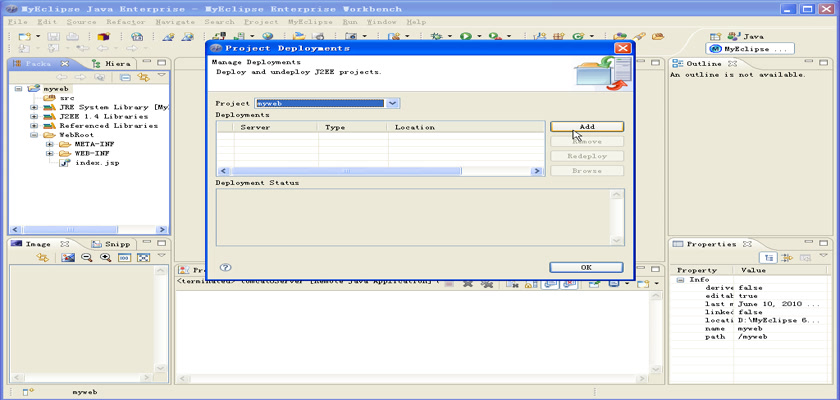This screenshot has width=840, height=400.
Task: Open the Debug dropdown arrow
Action: 450,36
